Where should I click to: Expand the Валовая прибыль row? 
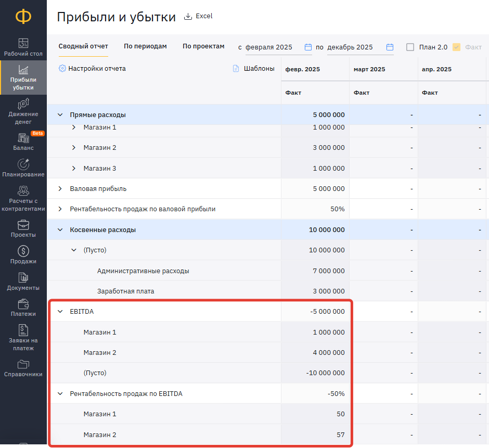click(x=60, y=189)
